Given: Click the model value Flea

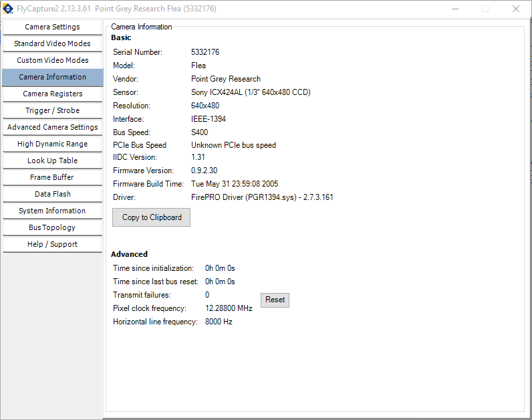Looking at the screenshot, I should pyautogui.click(x=198, y=66).
